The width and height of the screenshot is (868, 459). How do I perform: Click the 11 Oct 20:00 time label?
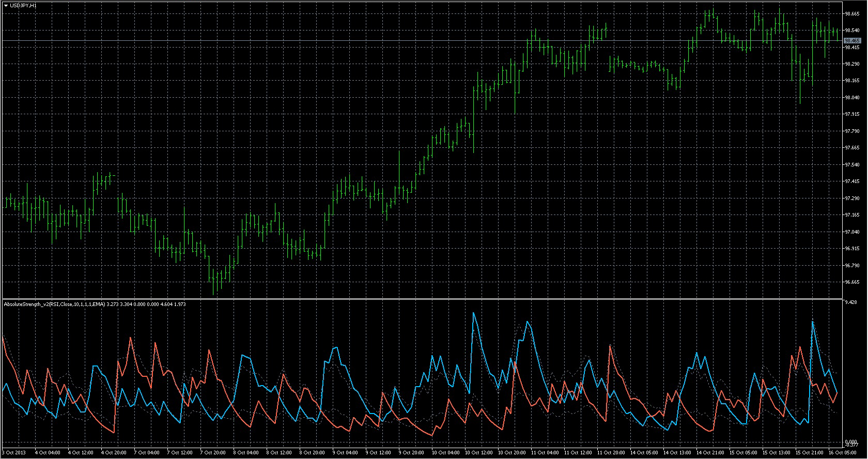[611, 453]
